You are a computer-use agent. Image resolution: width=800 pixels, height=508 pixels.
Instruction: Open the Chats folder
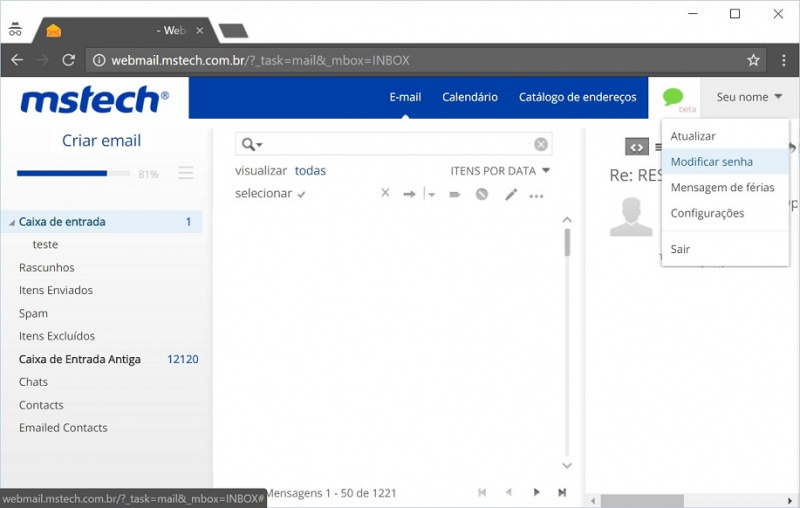pos(33,382)
